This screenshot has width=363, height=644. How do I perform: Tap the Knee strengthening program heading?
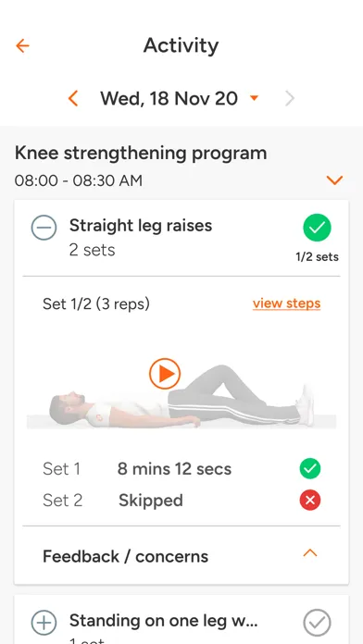(x=141, y=154)
